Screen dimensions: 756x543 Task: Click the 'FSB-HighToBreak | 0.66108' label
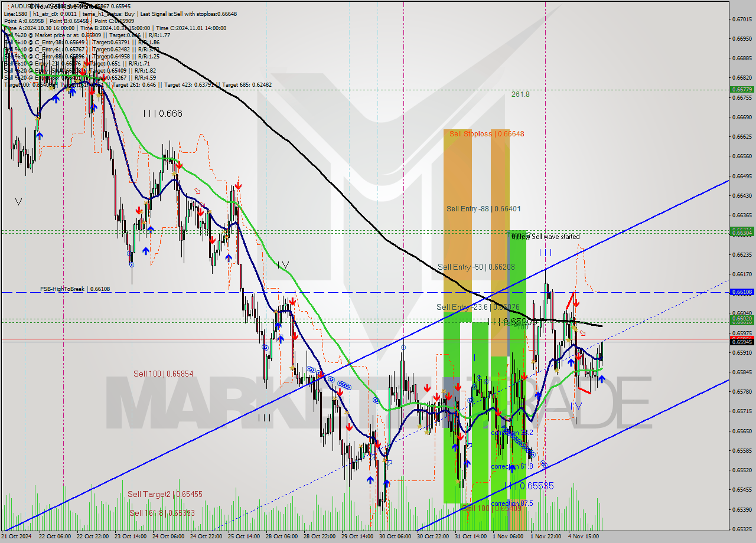point(75,289)
